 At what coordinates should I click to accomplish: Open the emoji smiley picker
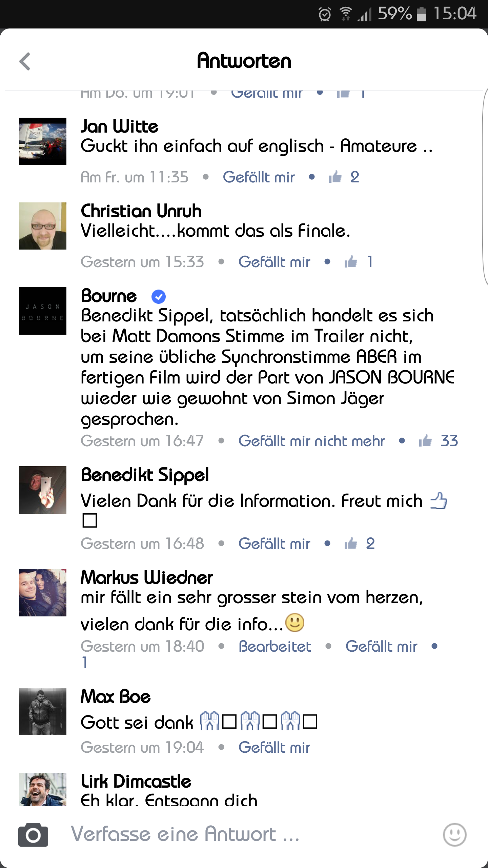tap(454, 835)
